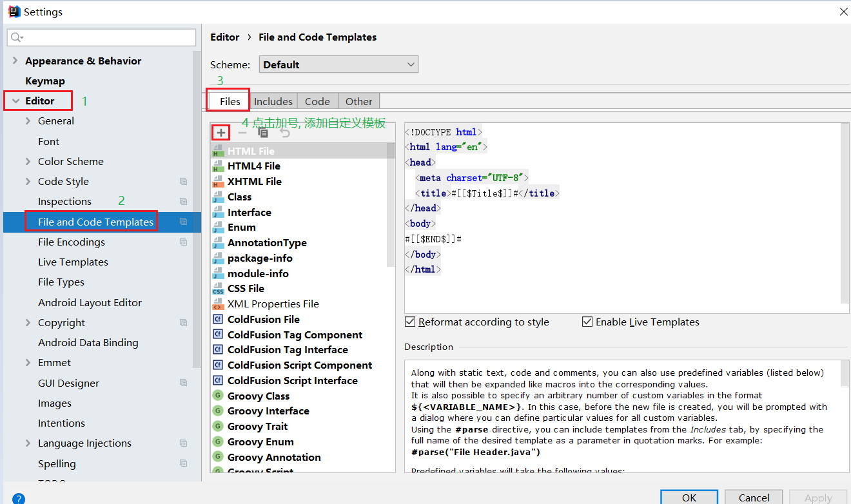Select Intentions settings
Viewport: 851px width, 504px height.
tap(61, 423)
